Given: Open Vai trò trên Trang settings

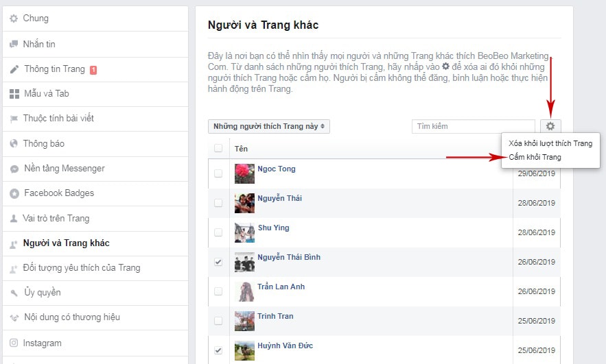Looking at the screenshot, I should pyautogui.click(x=56, y=219).
